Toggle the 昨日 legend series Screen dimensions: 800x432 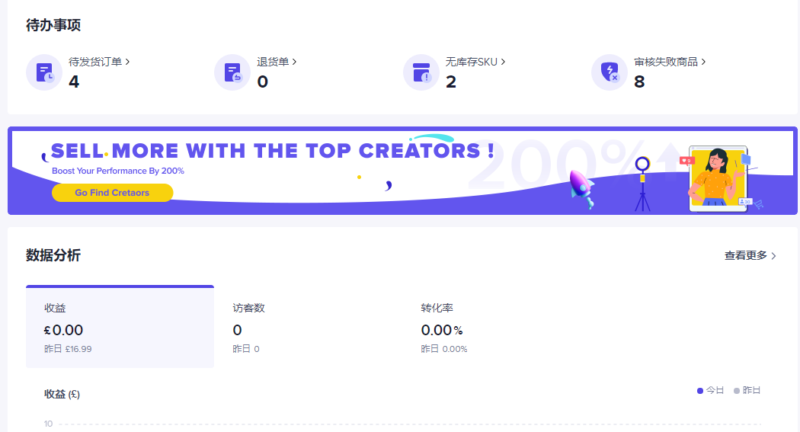[746, 390]
